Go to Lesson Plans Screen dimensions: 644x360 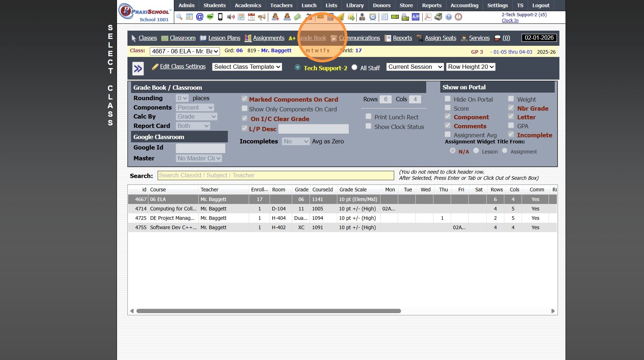(224, 38)
